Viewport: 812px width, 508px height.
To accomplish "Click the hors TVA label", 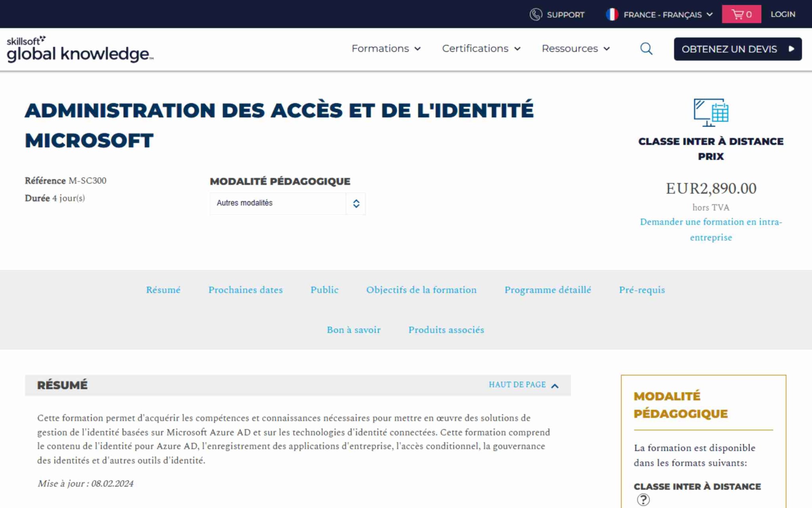I will pos(711,208).
